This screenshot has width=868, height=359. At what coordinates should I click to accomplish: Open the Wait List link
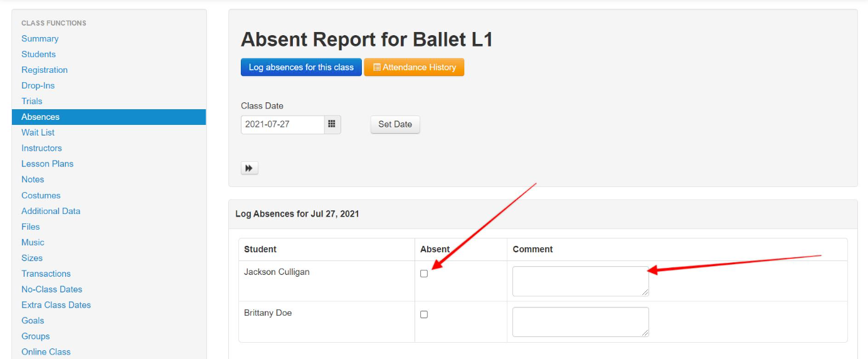[x=38, y=133]
